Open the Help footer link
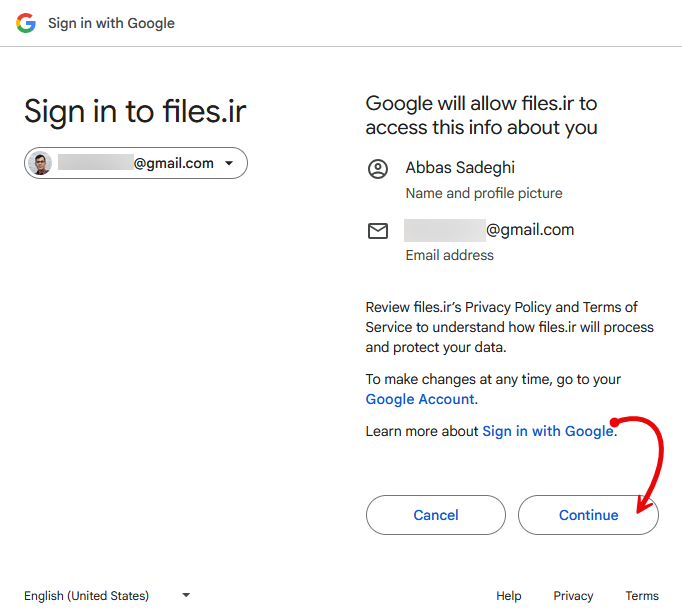Screen dimensions: 682x615 (508, 595)
